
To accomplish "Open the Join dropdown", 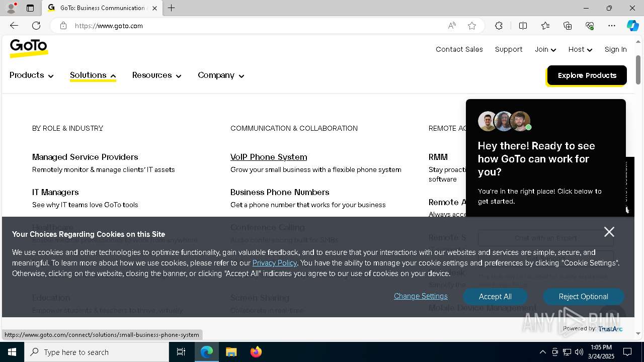I will (545, 49).
